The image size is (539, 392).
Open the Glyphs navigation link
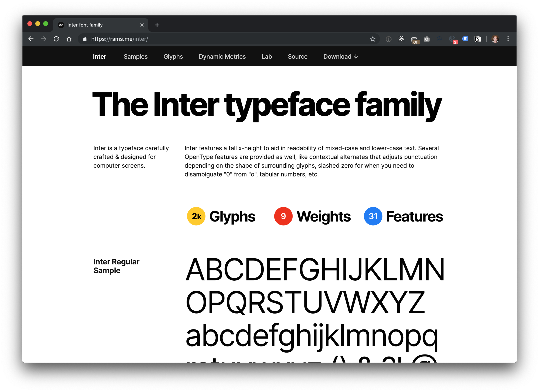tap(173, 56)
